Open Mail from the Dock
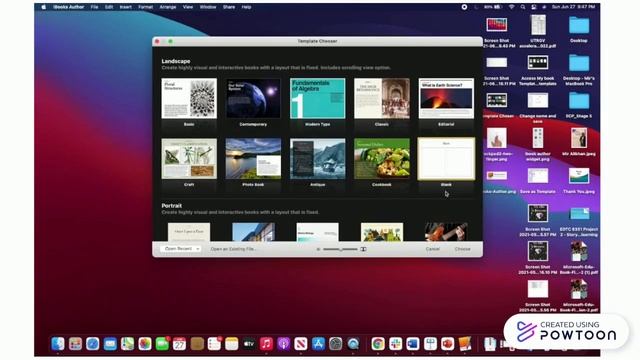The height and width of the screenshot is (360, 640). (110, 344)
